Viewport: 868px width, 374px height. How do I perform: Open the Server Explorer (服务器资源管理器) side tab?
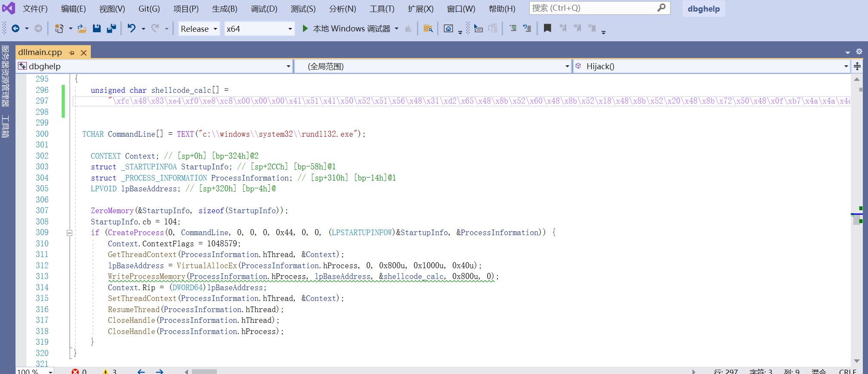5,76
